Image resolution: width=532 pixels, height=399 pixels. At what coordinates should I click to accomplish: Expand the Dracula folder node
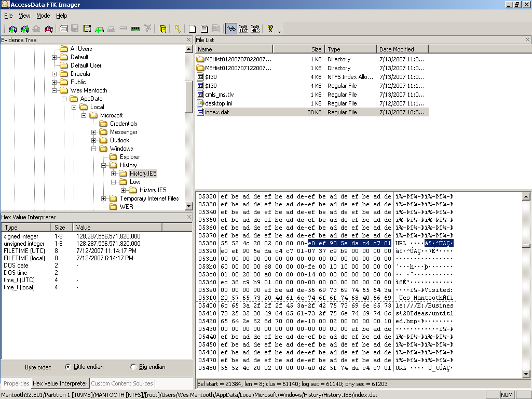tap(54, 74)
